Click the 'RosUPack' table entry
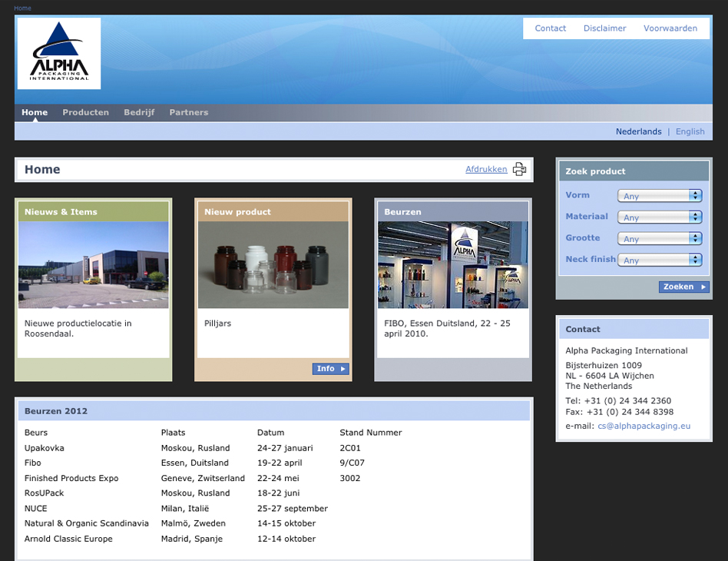Image resolution: width=728 pixels, height=561 pixels. pyautogui.click(x=44, y=493)
